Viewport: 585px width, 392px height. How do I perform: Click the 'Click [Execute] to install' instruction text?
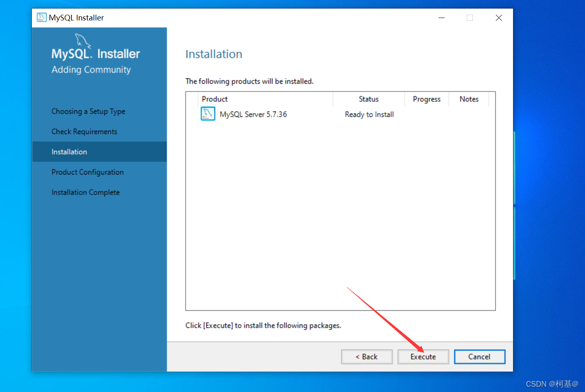[263, 325]
